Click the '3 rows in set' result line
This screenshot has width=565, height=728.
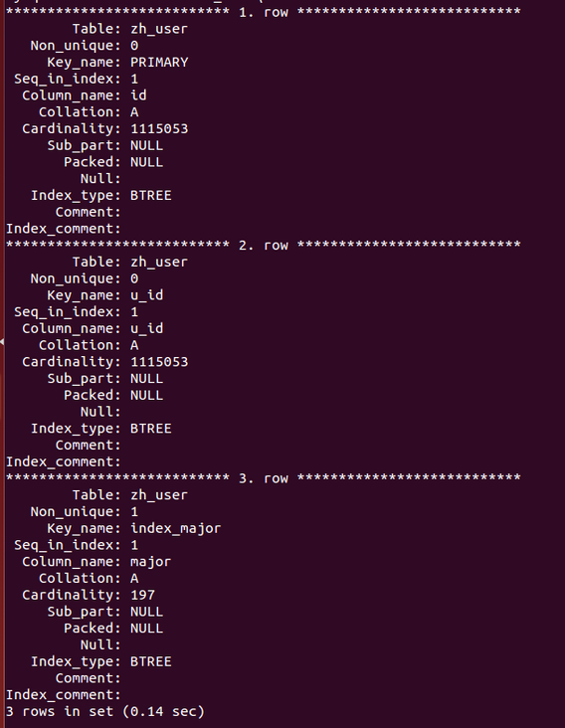[x=105, y=712]
